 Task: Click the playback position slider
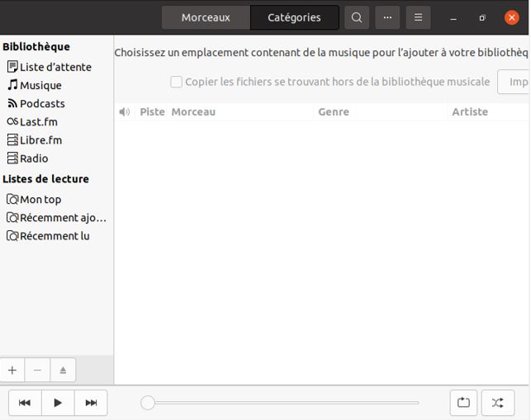tap(281, 403)
